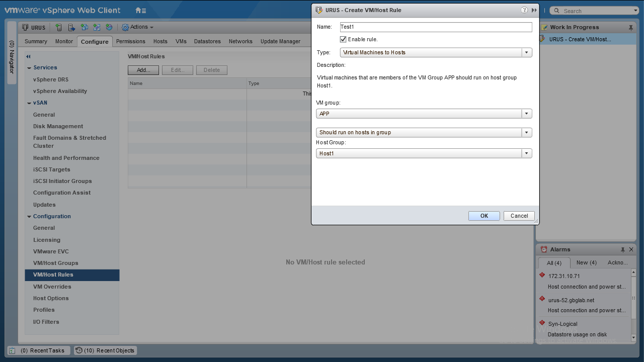The width and height of the screenshot is (644, 362).
Task: Open the Networks tab
Action: [240, 41]
